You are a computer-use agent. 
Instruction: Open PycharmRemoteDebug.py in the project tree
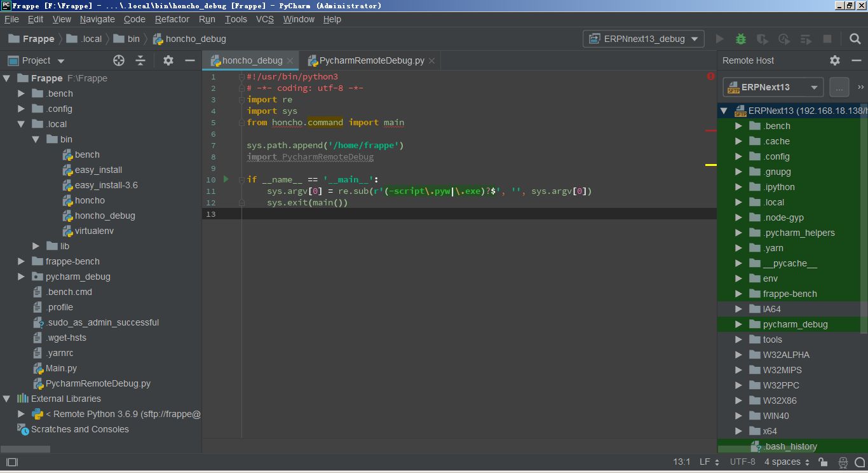[x=92, y=383]
